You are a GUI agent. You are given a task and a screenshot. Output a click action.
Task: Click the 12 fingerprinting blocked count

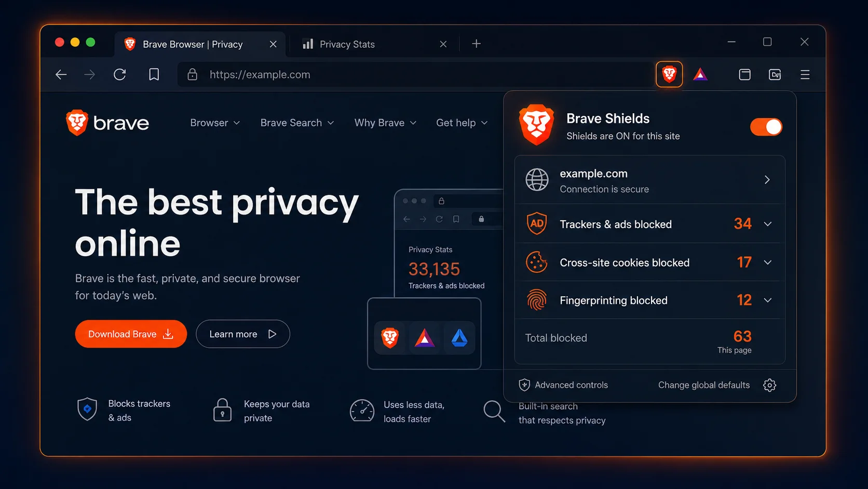744,300
